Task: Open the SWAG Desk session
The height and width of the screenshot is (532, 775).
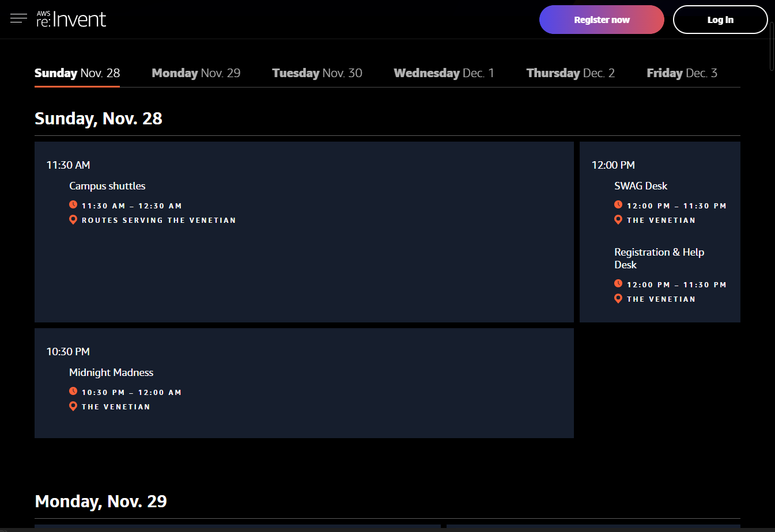Action: tap(641, 186)
